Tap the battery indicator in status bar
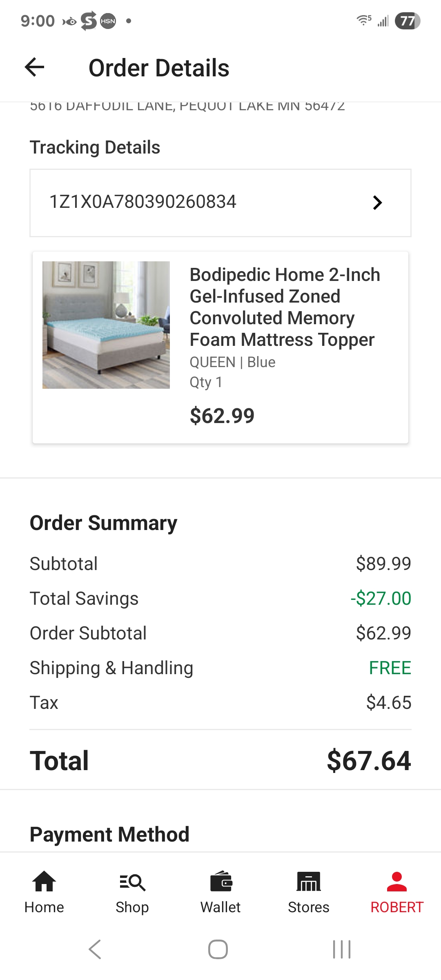The height and width of the screenshot is (980, 441). [408, 21]
